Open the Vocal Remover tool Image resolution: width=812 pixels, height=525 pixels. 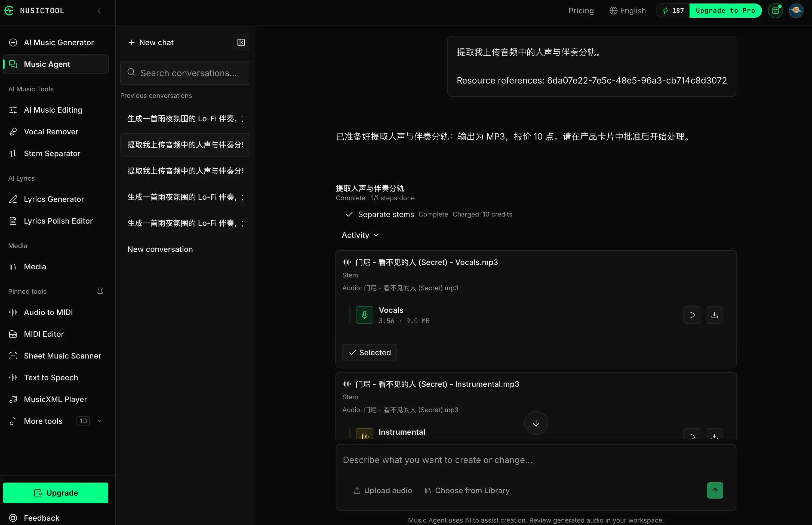(x=56, y=132)
